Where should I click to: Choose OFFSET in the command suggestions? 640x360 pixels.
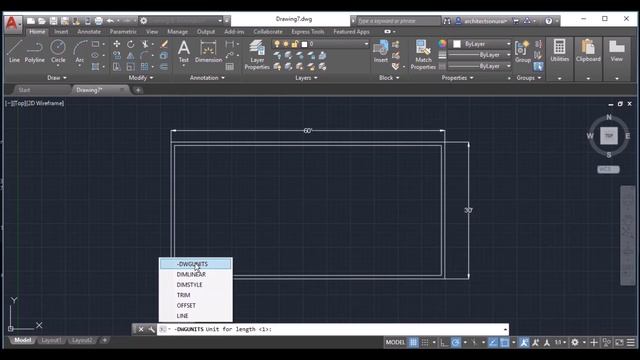196,305
